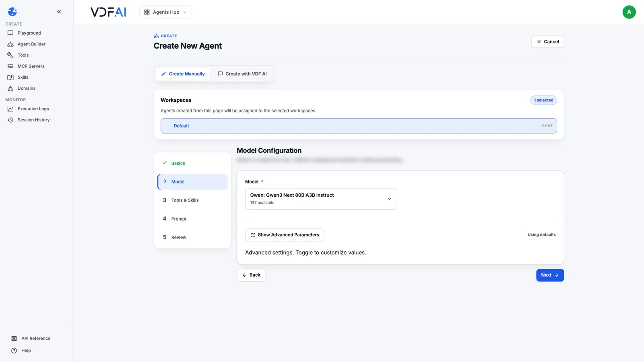Switch to the Create with VDF AI tab
644x362 pixels.
[242, 74]
